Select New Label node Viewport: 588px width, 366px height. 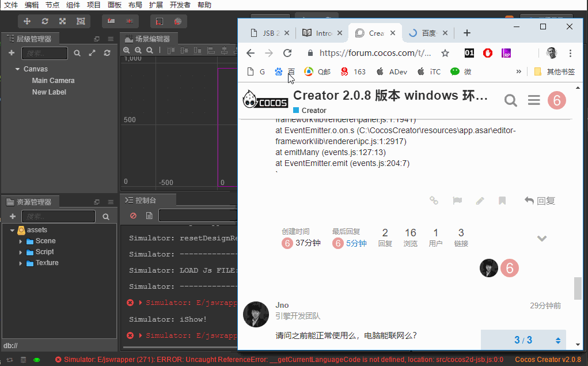[x=49, y=92]
